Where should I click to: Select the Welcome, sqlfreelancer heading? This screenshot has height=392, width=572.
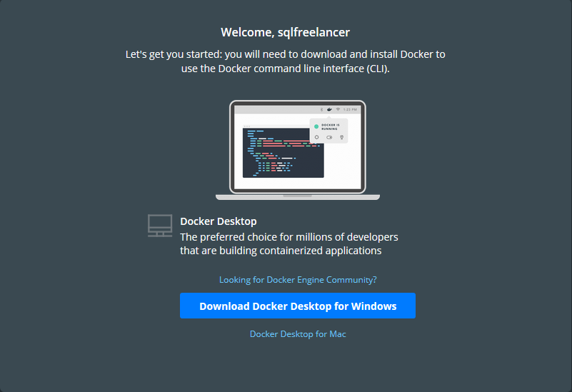tap(285, 32)
